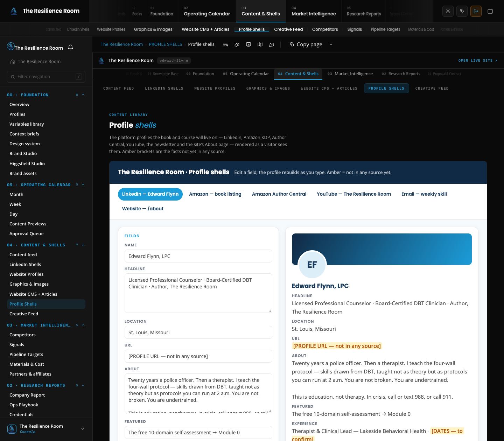This screenshot has height=441, width=504.
Task: Open the Operating Calendar top tab
Action: click(x=207, y=11)
